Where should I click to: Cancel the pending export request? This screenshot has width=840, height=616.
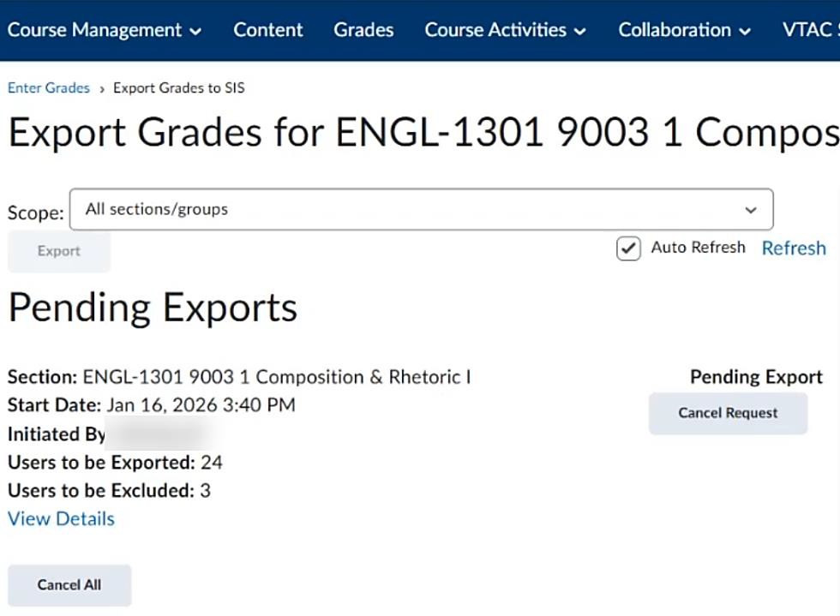728,412
